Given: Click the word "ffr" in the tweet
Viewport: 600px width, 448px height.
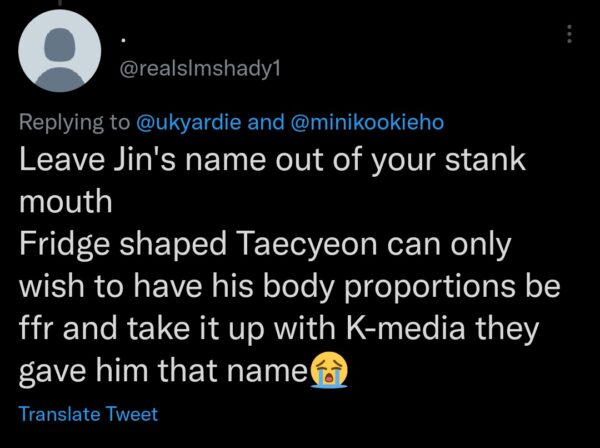Looking at the screenshot, I should coord(34,331).
